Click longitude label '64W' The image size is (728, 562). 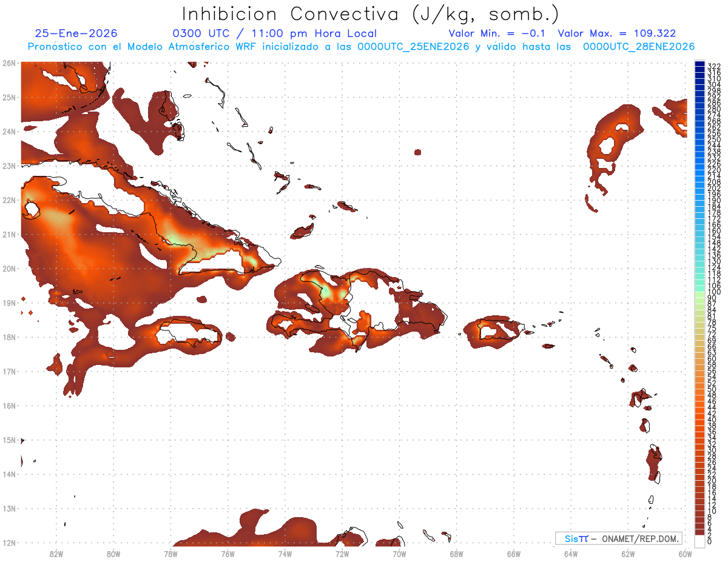point(571,554)
